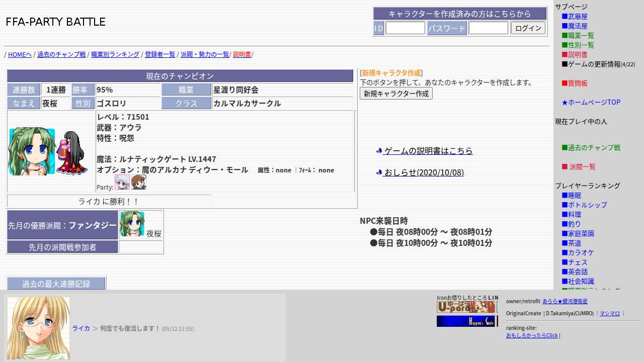Click the ログイン button
This screenshot has width=644, height=362.
pyautogui.click(x=528, y=28)
